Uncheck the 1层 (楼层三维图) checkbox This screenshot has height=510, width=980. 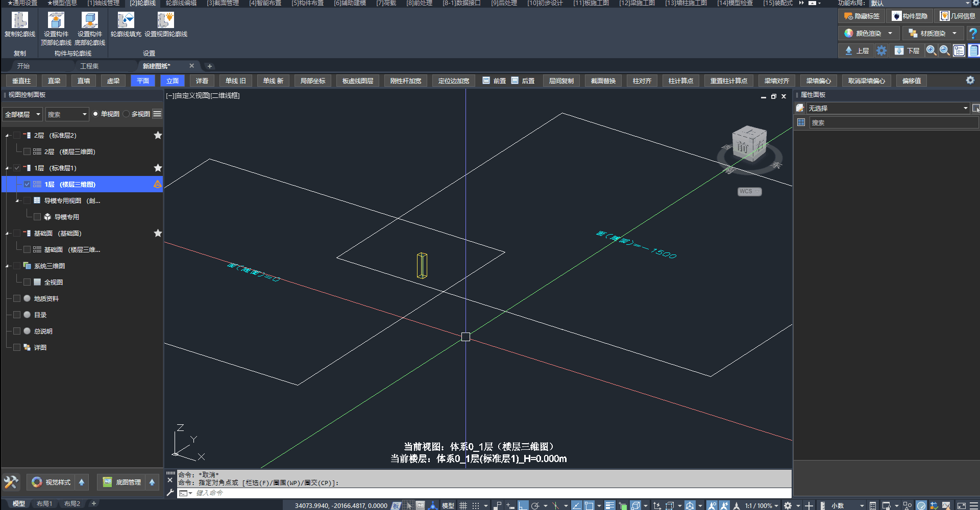27,184
